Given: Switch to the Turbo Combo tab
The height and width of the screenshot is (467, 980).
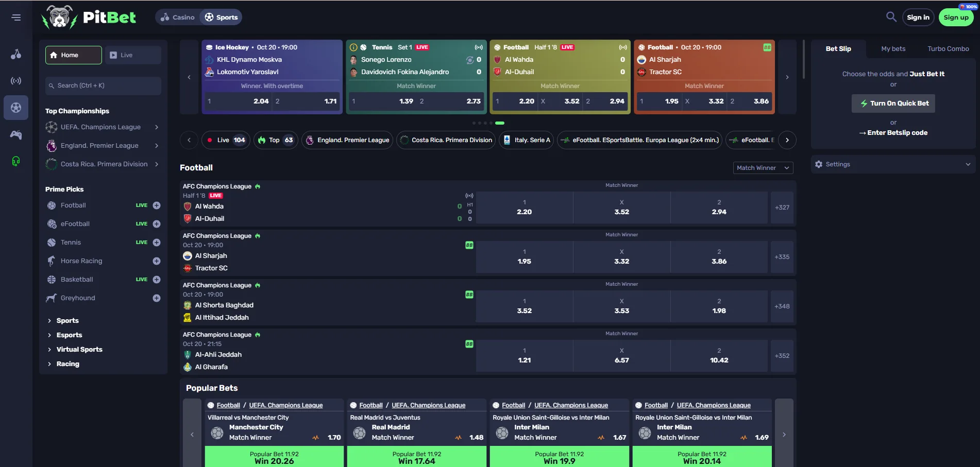Looking at the screenshot, I should click(x=948, y=48).
